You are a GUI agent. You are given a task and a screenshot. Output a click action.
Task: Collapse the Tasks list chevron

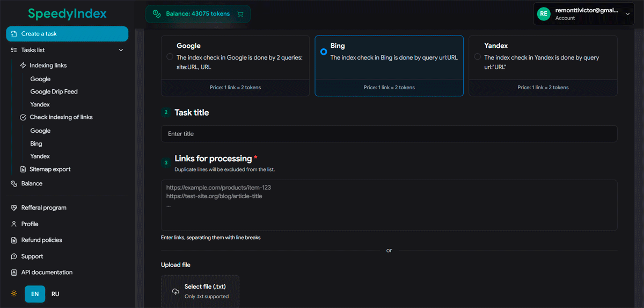[121, 50]
